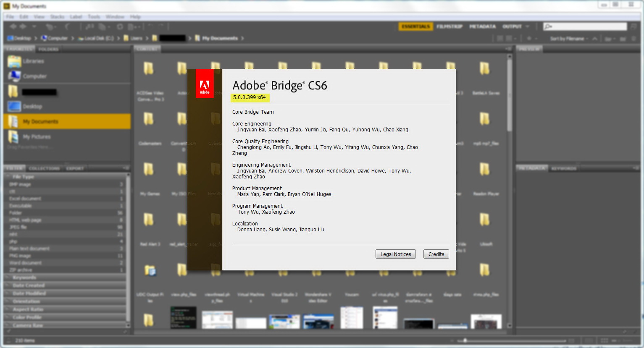The width and height of the screenshot is (644, 348).
Task: Select Desktop in Favorites
Action: pyautogui.click(x=67, y=106)
